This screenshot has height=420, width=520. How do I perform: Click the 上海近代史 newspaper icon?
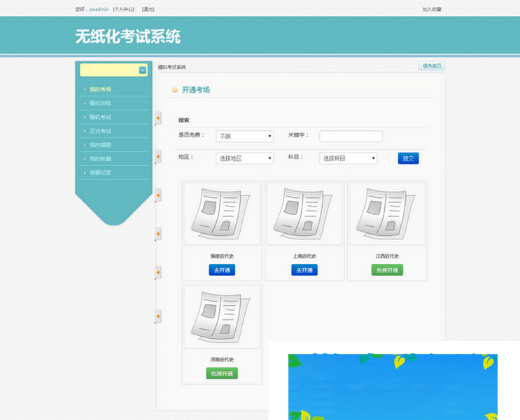point(304,214)
